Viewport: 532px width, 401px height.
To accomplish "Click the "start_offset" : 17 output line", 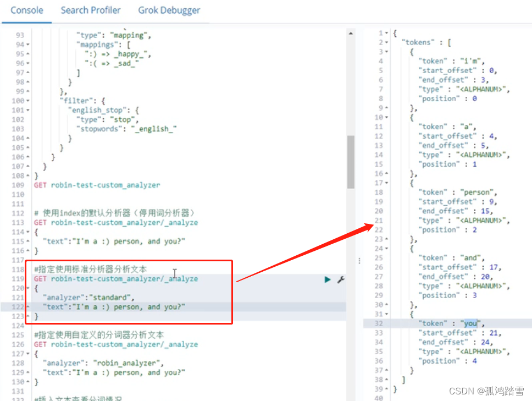I will coord(460,267).
